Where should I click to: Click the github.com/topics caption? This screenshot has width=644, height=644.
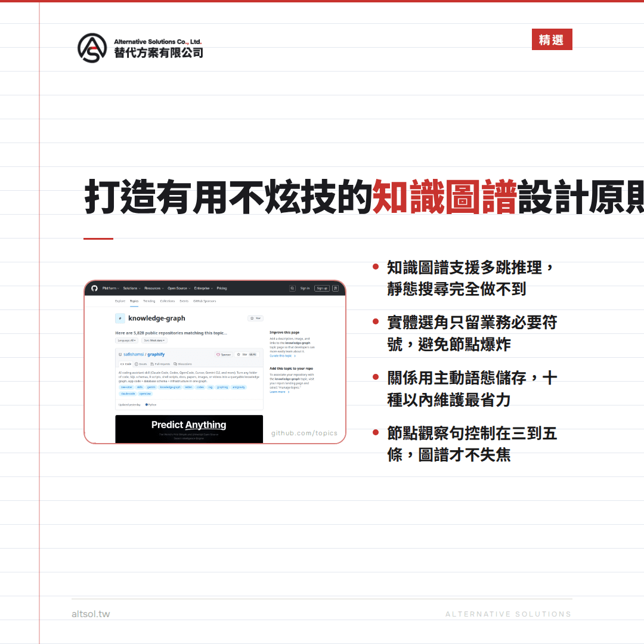coord(304,434)
